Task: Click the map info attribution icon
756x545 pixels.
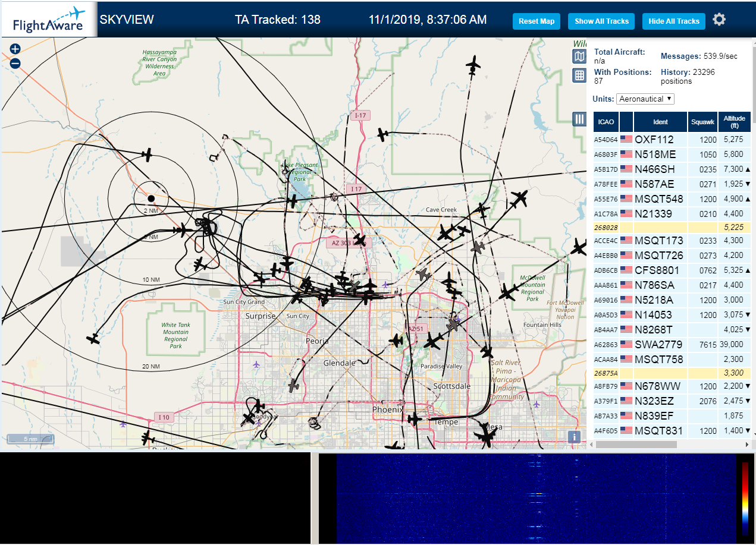Action: coord(574,437)
